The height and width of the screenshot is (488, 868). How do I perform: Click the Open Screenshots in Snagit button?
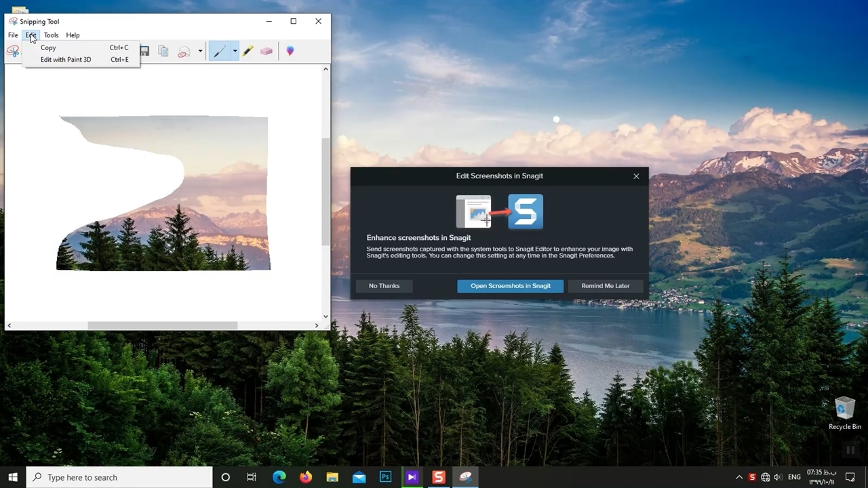[x=510, y=286]
